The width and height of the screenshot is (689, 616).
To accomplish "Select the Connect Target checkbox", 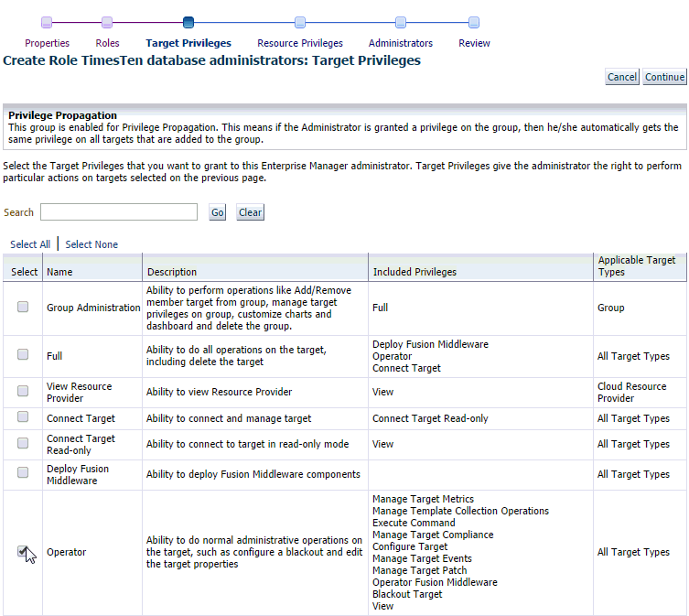I will pos(23,417).
